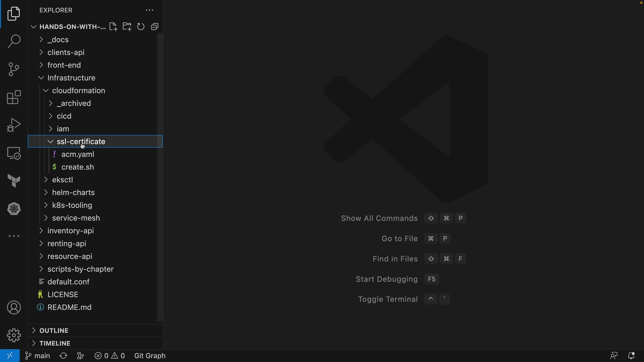Open the Extensions view

click(14, 98)
